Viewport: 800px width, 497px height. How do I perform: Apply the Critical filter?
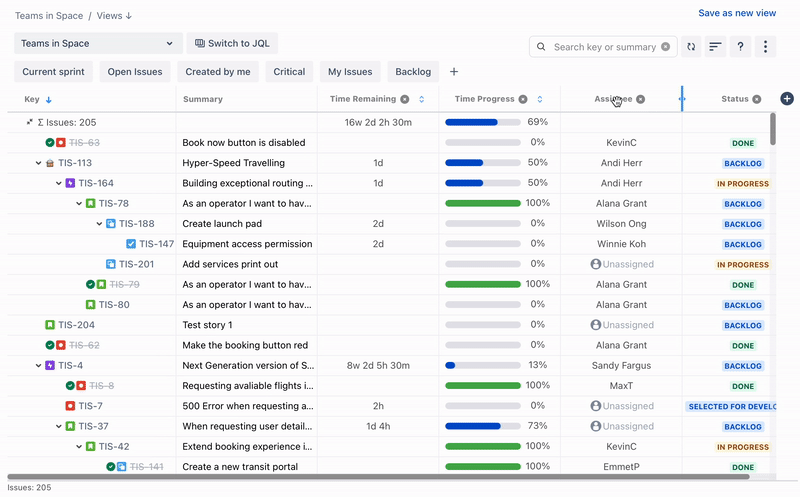coord(289,71)
